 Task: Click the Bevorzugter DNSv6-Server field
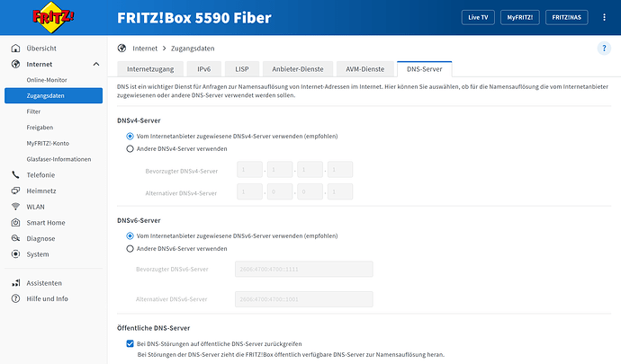304,269
